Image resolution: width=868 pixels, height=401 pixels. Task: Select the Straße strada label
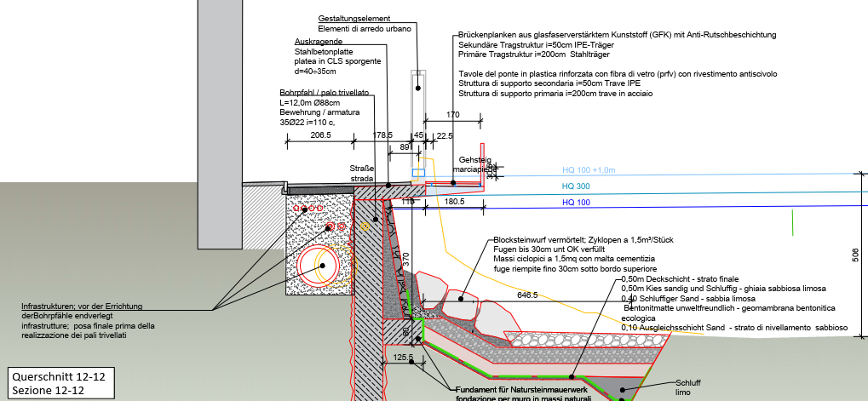[362, 174]
